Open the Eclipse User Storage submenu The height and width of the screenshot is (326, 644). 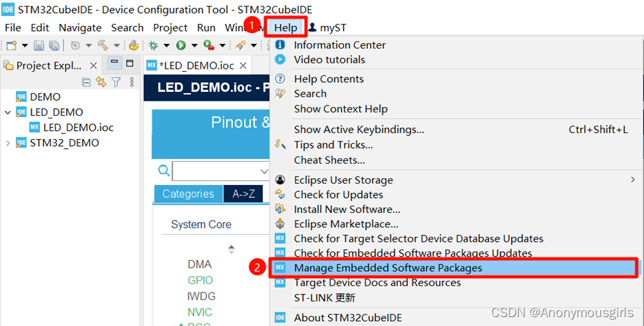(456, 180)
